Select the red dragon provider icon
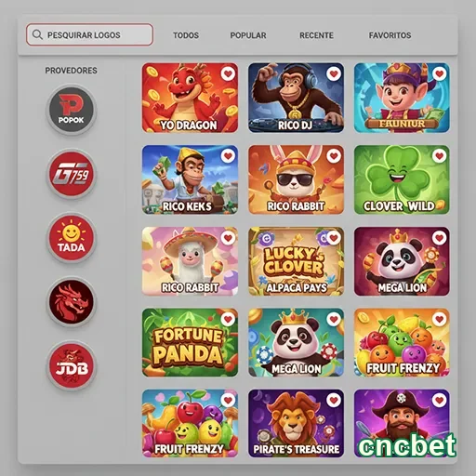Screen dimensions: 476x476 coord(72,302)
